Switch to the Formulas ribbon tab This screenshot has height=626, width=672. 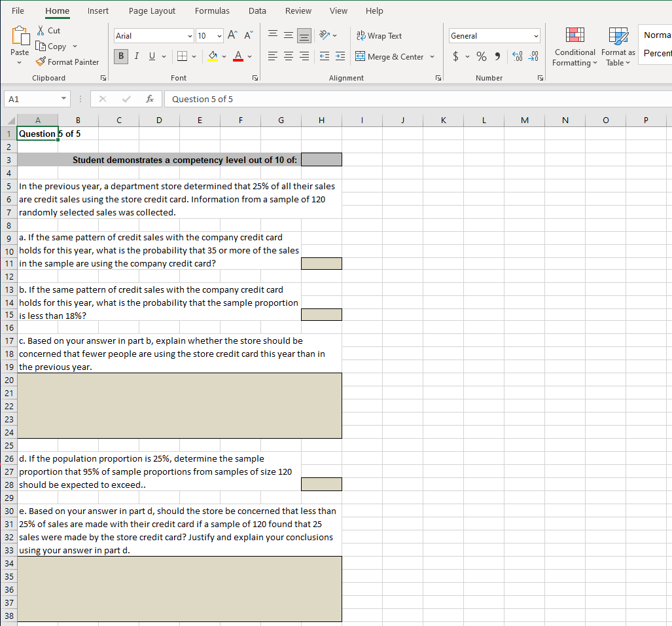click(212, 10)
